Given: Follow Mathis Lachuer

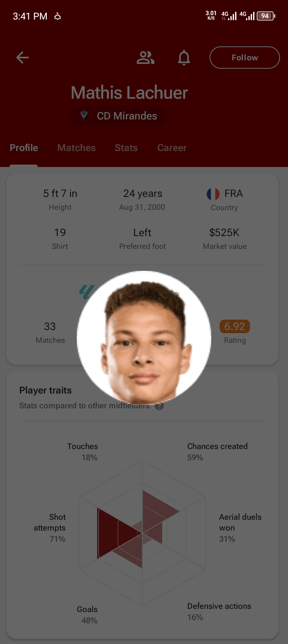Looking at the screenshot, I should (x=244, y=58).
